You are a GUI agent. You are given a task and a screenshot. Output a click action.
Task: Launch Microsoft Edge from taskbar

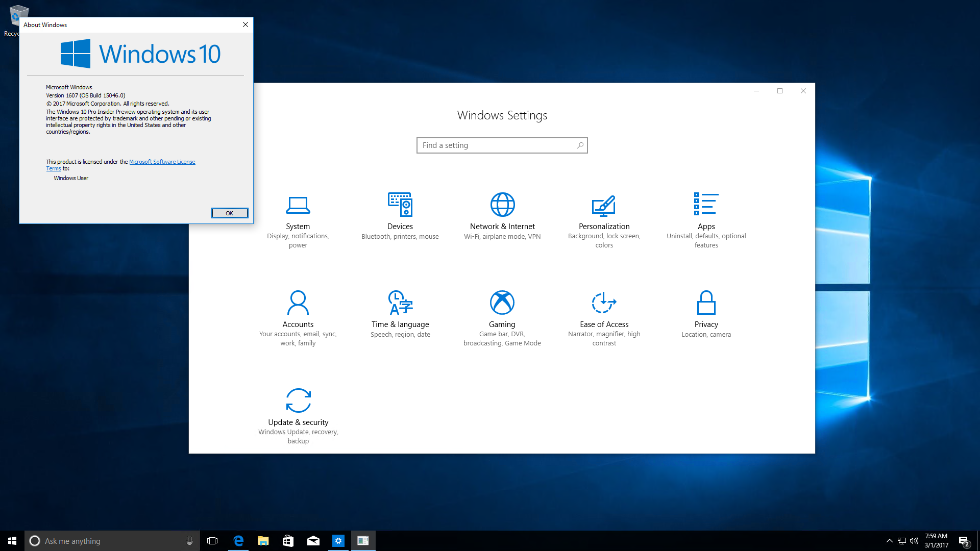[238, 541]
